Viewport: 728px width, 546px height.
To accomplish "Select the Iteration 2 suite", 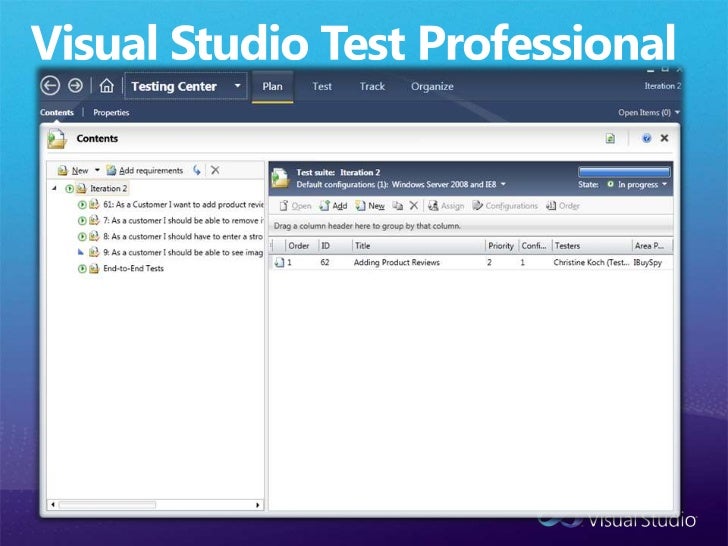I will pyautogui.click(x=108, y=188).
